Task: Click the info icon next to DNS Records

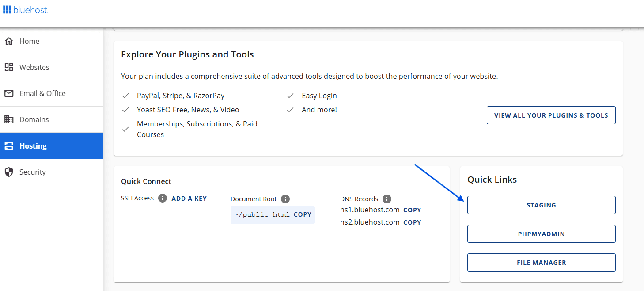Action: [387, 199]
